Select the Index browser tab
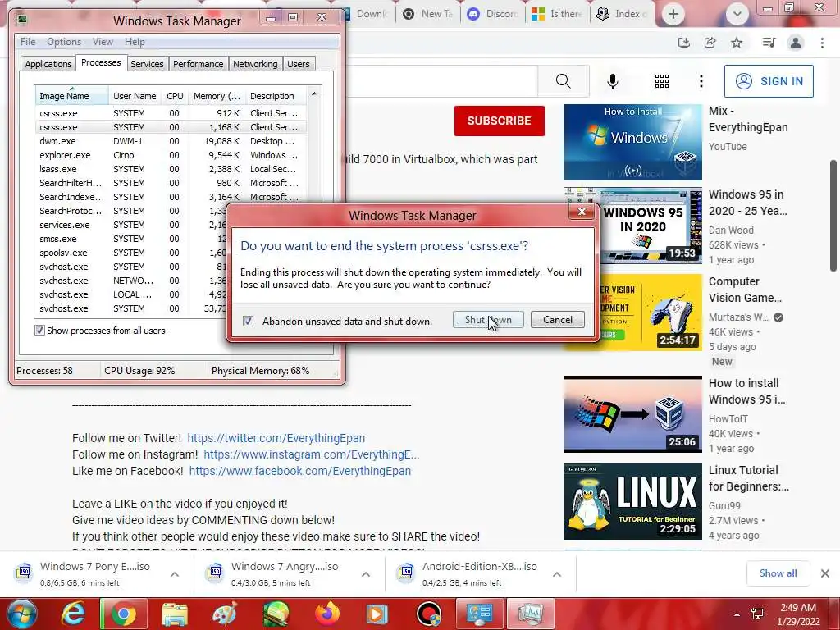Image resolution: width=840 pixels, height=630 pixels. (623, 14)
